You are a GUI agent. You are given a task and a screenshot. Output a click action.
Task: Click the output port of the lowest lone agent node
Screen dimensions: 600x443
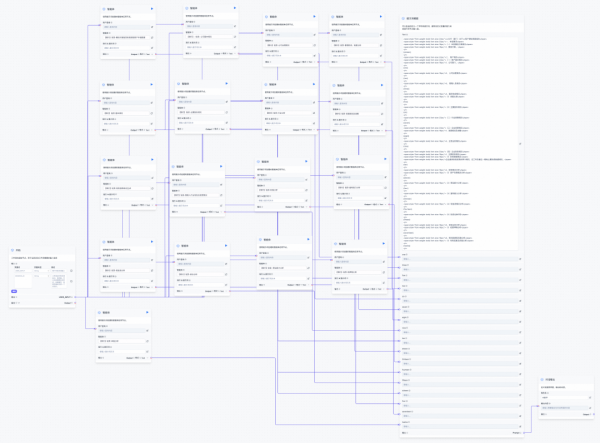[151, 358]
